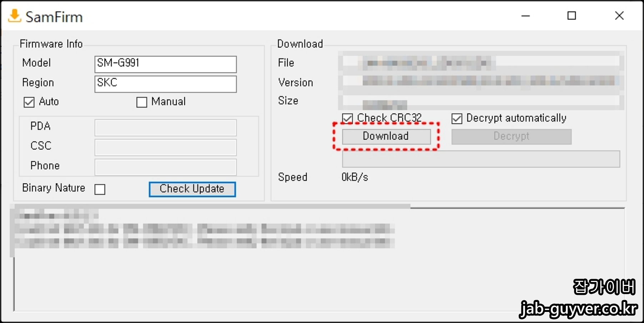Click the Phone text field
This screenshot has height=323, width=644.
point(165,167)
